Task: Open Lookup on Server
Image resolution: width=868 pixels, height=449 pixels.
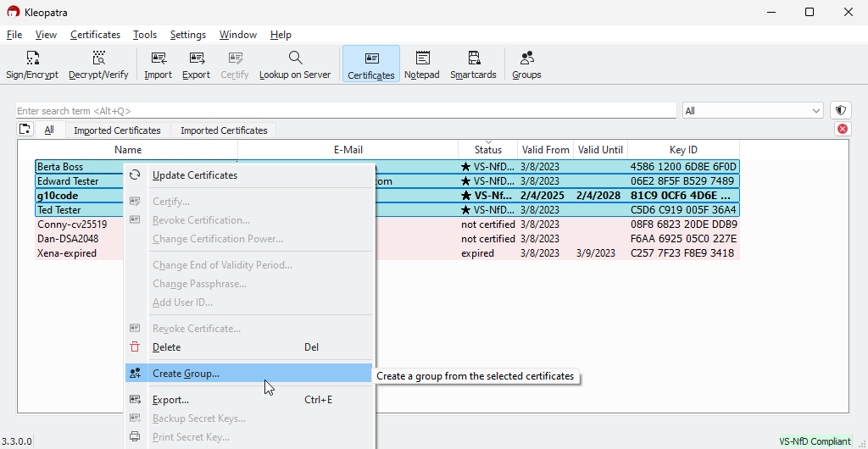Action: [295, 64]
